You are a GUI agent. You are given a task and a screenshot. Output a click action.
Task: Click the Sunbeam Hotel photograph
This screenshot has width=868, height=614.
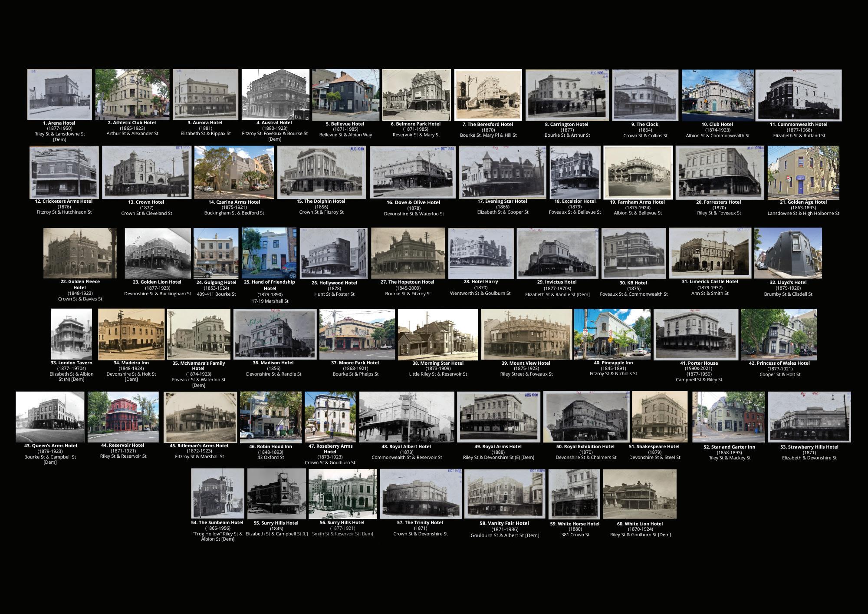[217, 493]
